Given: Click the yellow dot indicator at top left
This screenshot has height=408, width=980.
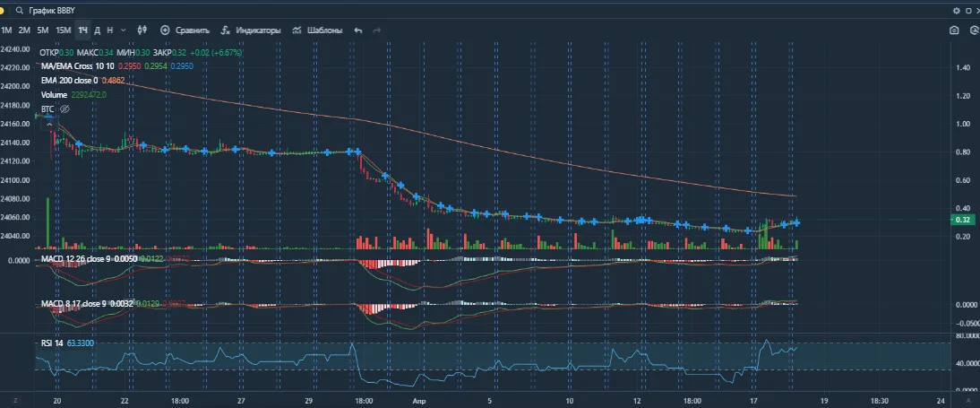Looking at the screenshot, I should pyautogui.click(x=2, y=11).
